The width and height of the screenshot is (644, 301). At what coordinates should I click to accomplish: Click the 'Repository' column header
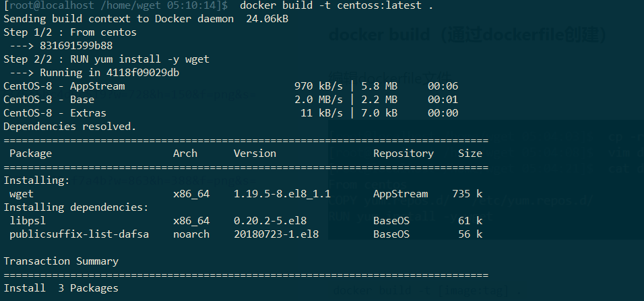[404, 153]
